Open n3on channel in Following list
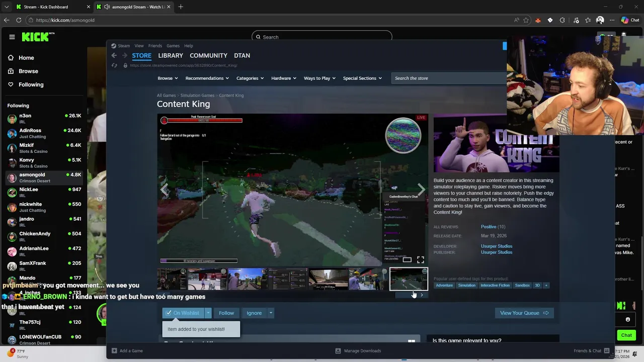644x362 pixels. 44,119
